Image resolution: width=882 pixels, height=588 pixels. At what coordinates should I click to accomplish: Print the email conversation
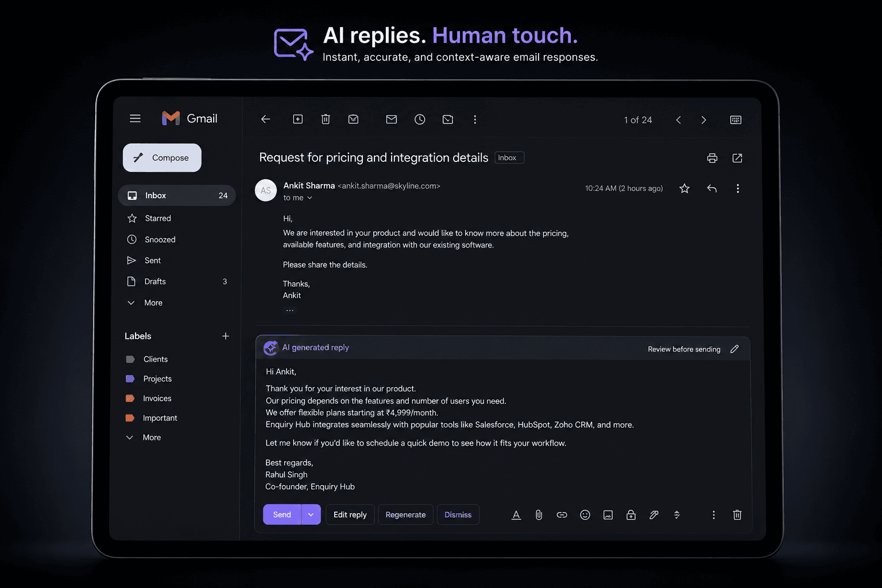(x=712, y=158)
